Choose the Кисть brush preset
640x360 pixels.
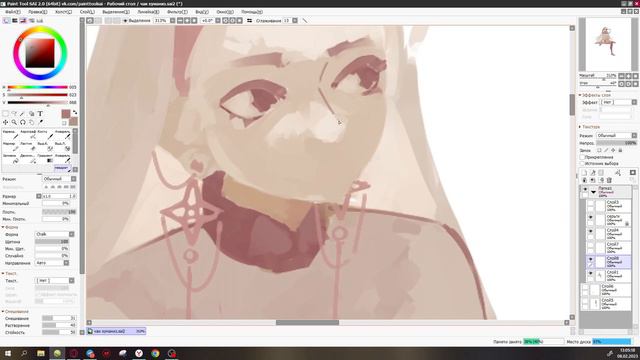[x=45, y=135]
